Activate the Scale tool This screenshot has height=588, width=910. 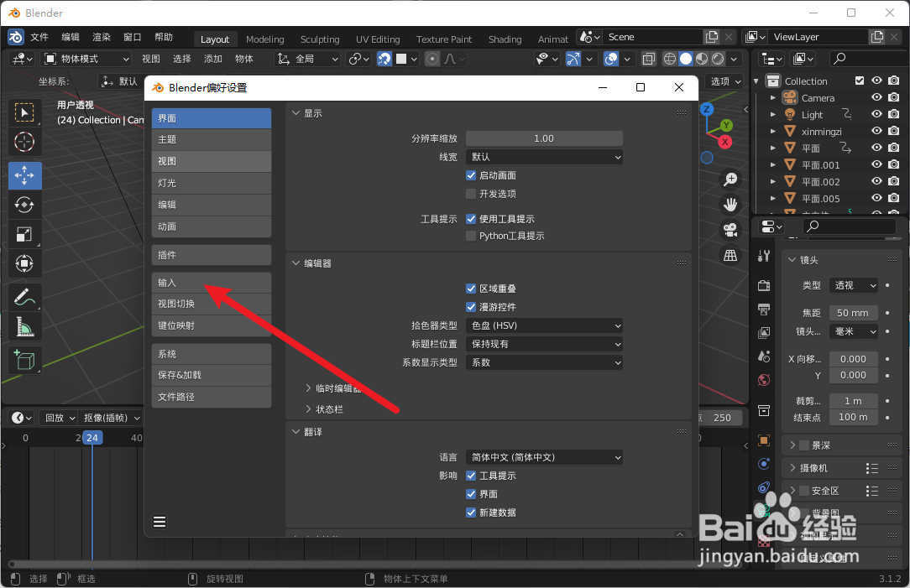point(24,234)
